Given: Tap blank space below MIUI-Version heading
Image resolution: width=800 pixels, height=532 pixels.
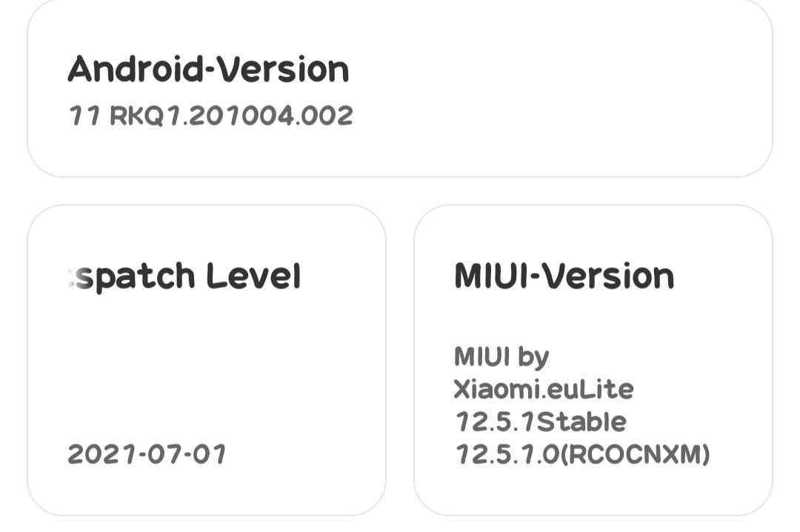Looking at the screenshot, I should click(593, 318).
